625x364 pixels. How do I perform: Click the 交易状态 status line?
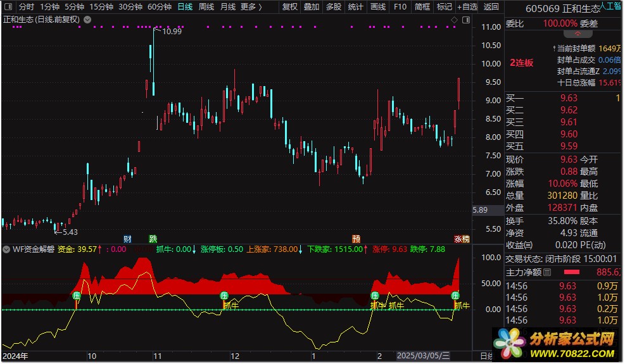[x=561, y=259]
